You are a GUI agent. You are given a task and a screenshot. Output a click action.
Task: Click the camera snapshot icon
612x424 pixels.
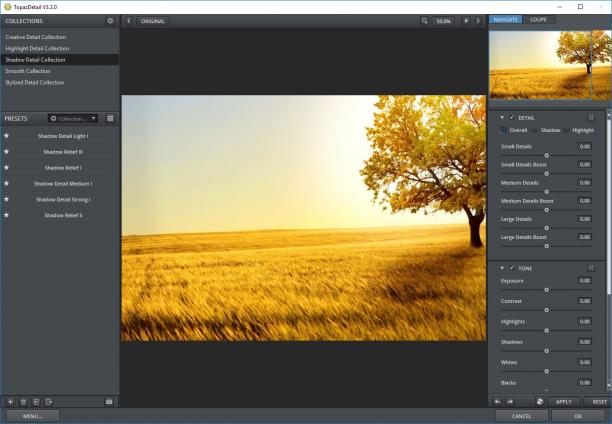109,402
